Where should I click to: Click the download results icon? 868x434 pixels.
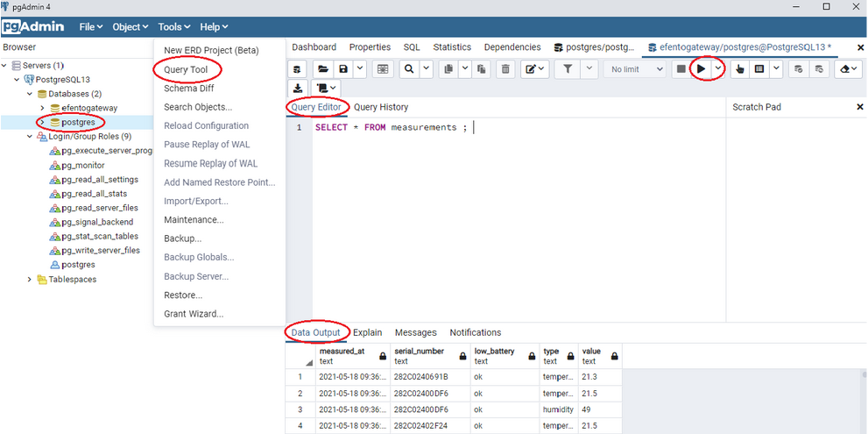tap(298, 89)
